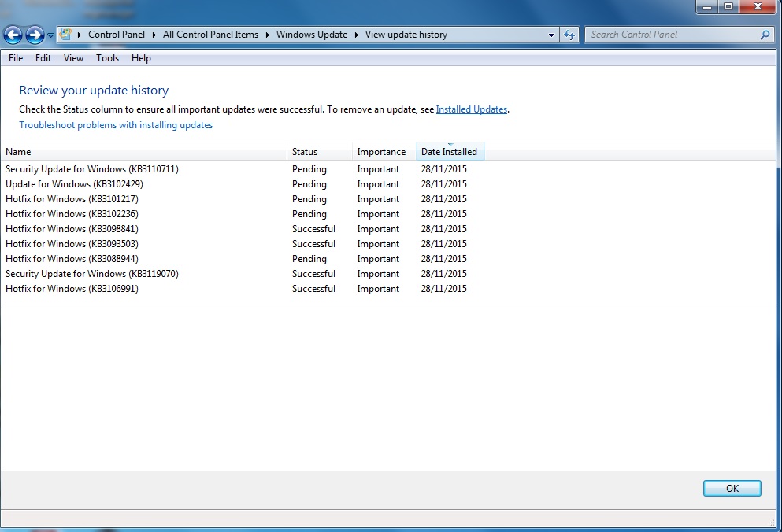Select View update history breadcrumb
The width and height of the screenshot is (782, 532).
(x=406, y=35)
